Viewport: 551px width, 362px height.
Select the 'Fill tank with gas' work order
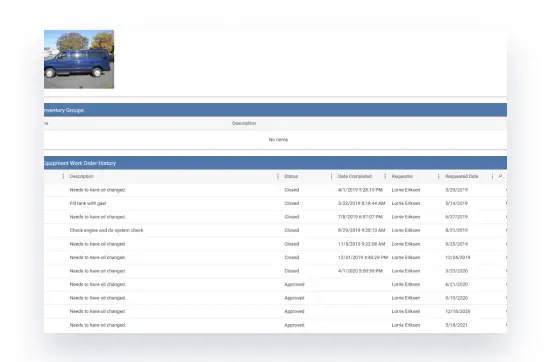pyautogui.click(x=275, y=203)
